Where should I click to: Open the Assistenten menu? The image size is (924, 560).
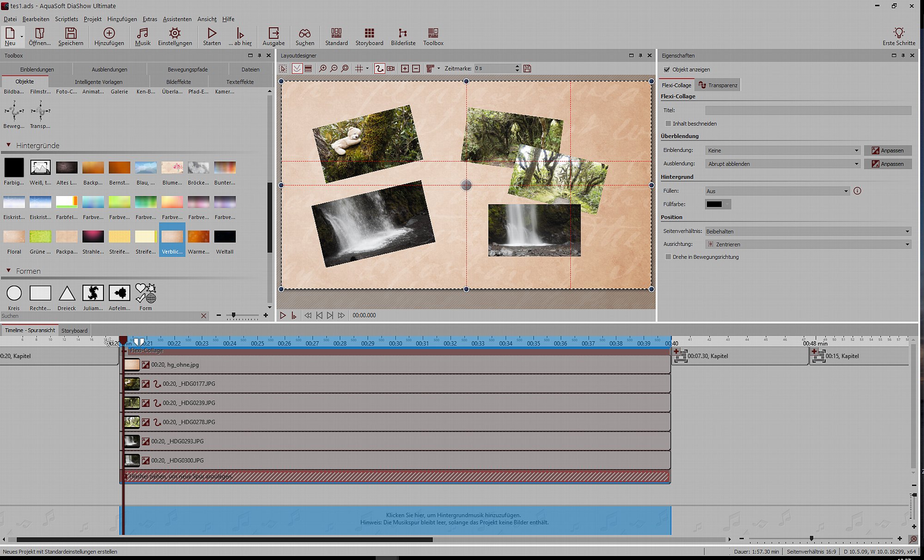point(177,19)
